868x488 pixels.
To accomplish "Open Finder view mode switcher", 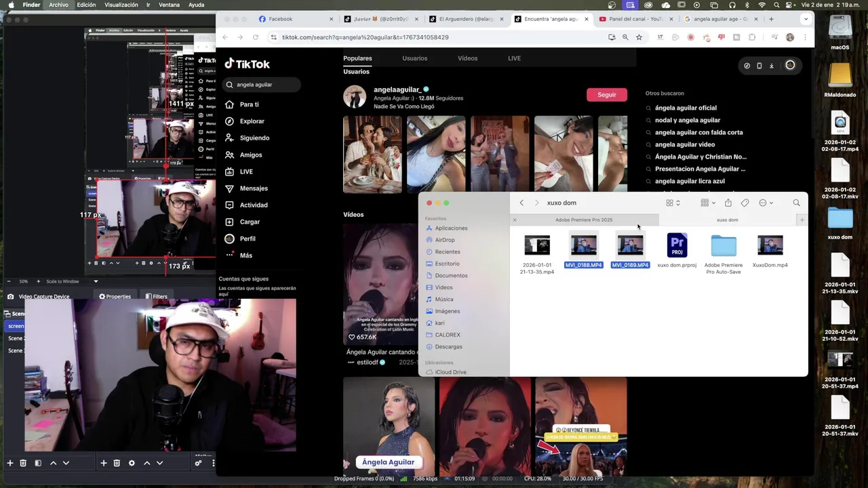I will pos(673,203).
